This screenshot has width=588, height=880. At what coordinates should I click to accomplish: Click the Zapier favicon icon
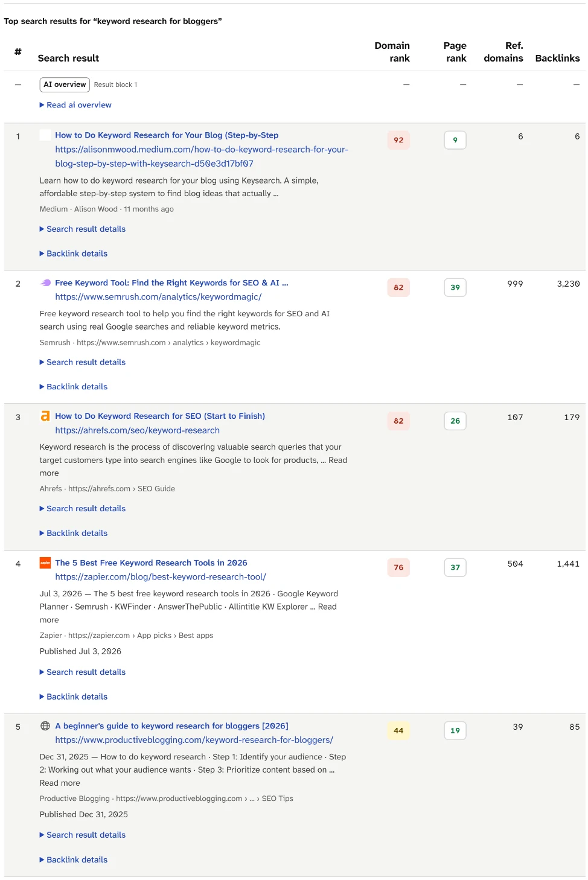tap(45, 563)
